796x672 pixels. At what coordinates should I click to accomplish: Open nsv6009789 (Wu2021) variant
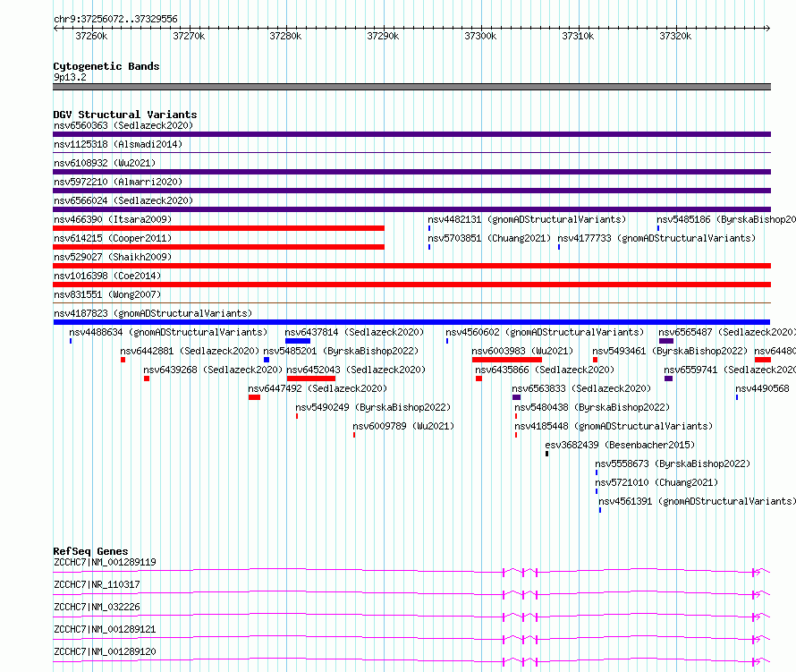403,426
